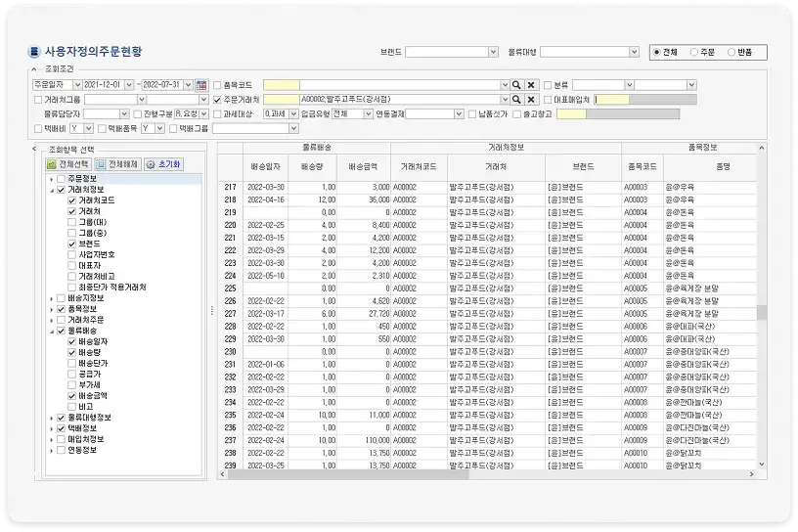Click the 품목코드 search magnifier icon
Viewport: 798px width, 532px height.
coord(516,85)
